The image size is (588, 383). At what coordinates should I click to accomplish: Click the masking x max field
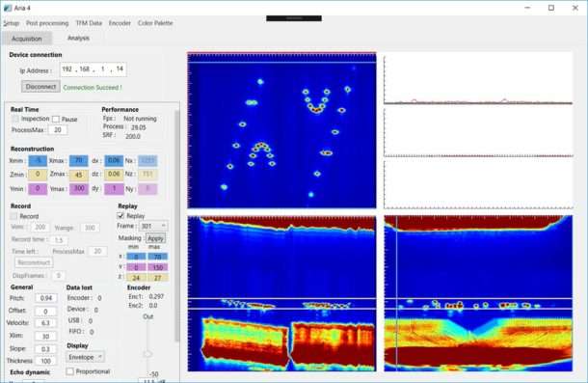[157, 257]
